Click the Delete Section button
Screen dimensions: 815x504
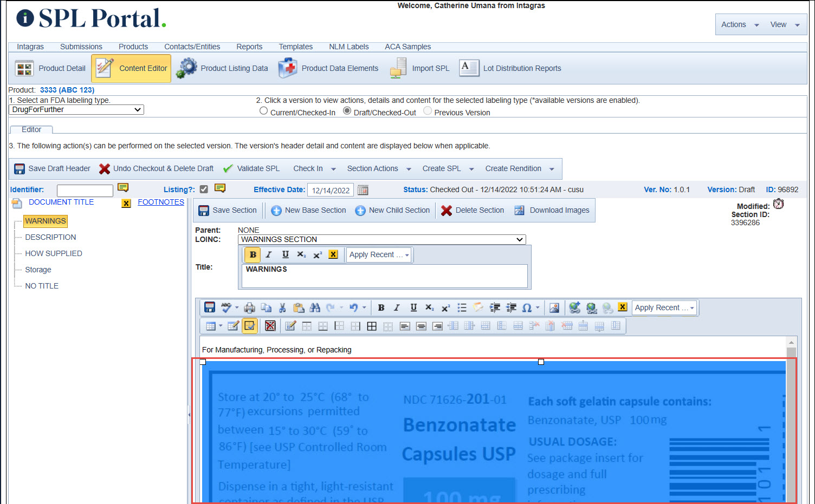(x=473, y=210)
